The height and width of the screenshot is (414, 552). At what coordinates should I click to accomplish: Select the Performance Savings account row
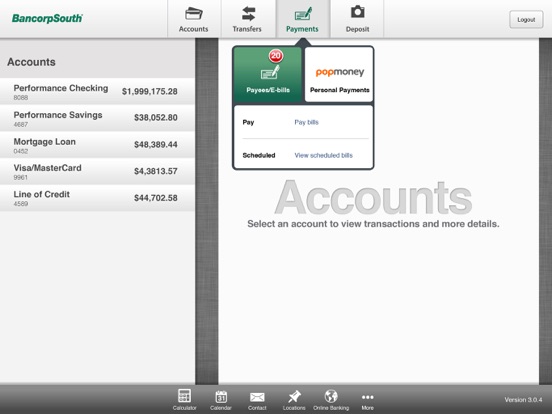click(97, 118)
